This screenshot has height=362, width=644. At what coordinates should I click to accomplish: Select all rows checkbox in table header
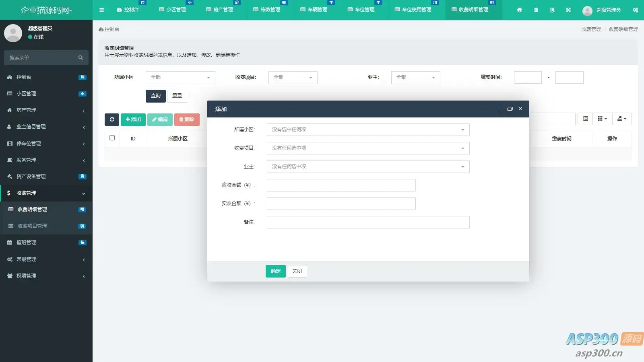tap(112, 138)
